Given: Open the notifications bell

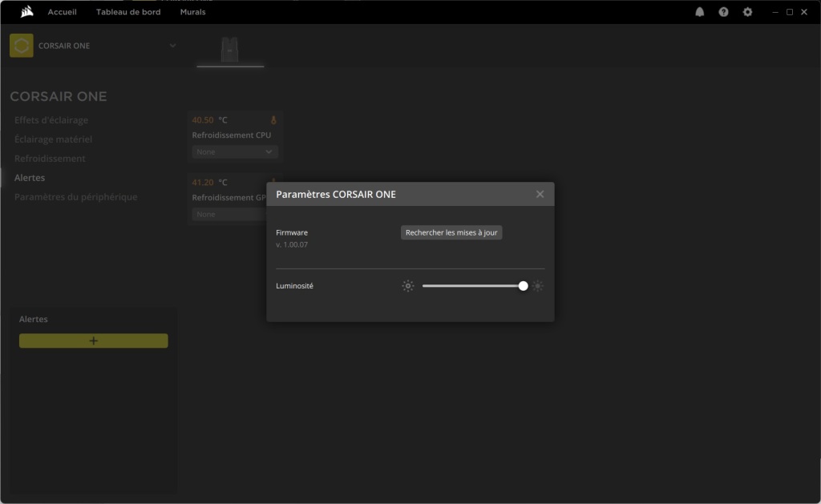Looking at the screenshot, I should [x=700, y=12].
